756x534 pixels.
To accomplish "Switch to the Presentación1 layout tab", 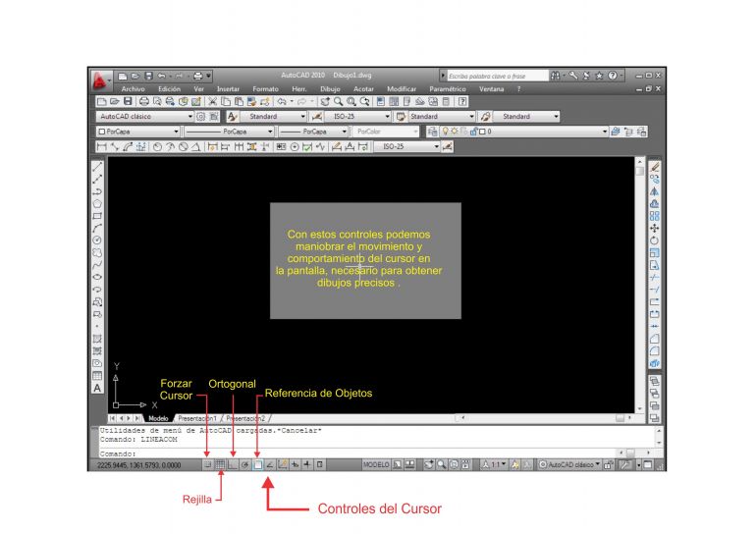I will point(197,419).
